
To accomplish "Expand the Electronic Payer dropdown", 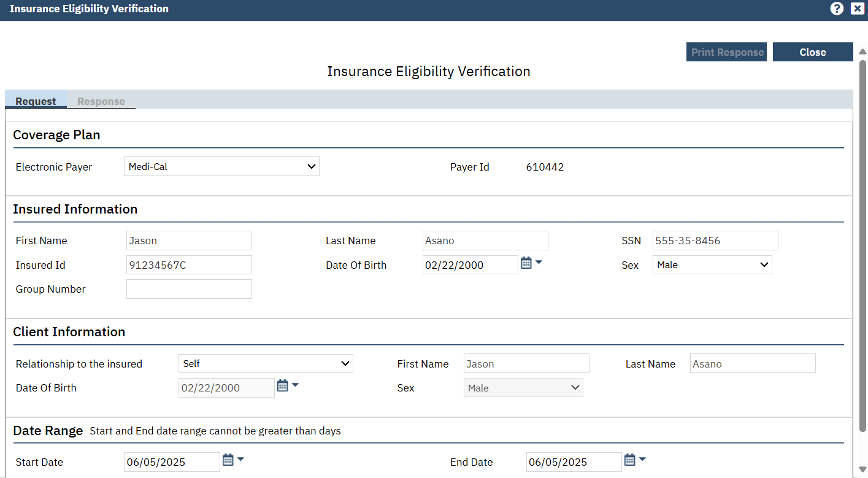I will tap(221, 166).
